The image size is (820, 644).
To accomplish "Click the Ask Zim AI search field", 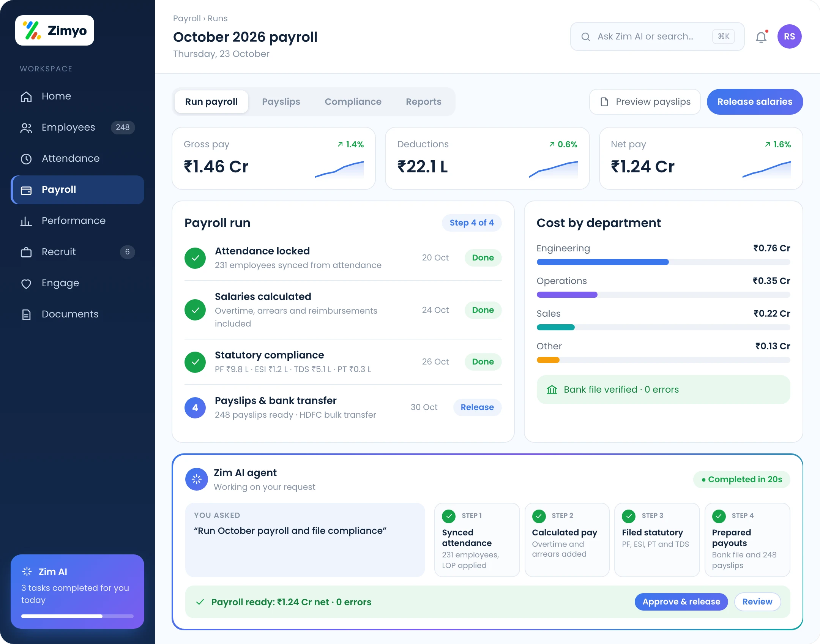I will [657, 36].
